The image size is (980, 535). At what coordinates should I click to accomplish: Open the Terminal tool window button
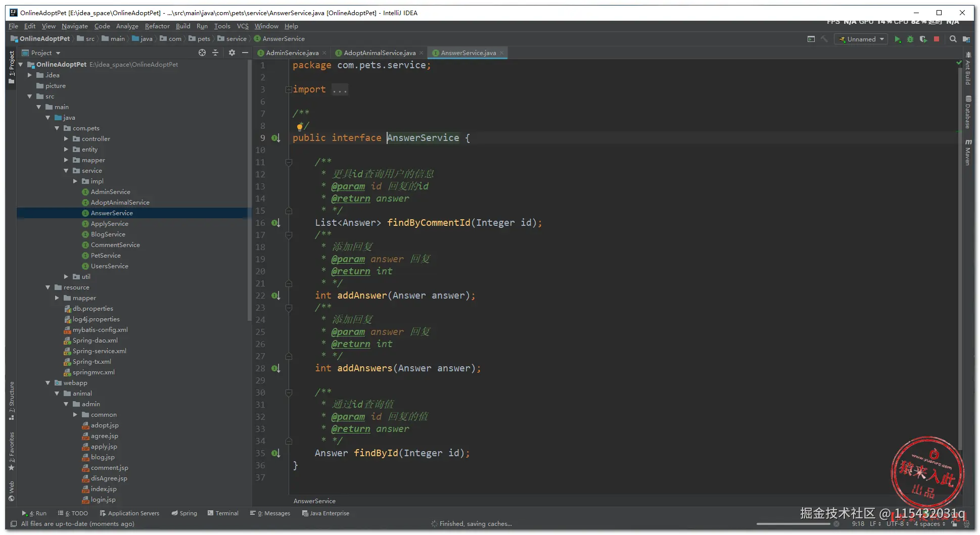coord(223,513)
